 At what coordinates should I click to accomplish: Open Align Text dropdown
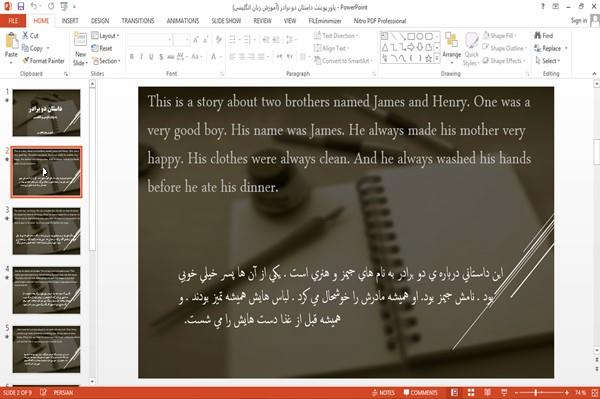click(x=331, y=48)
